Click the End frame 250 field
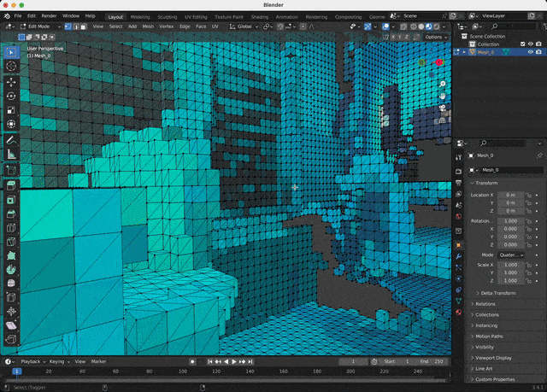Screen dimensions: 547x392 pyautogui.click(x=432, y=362)
